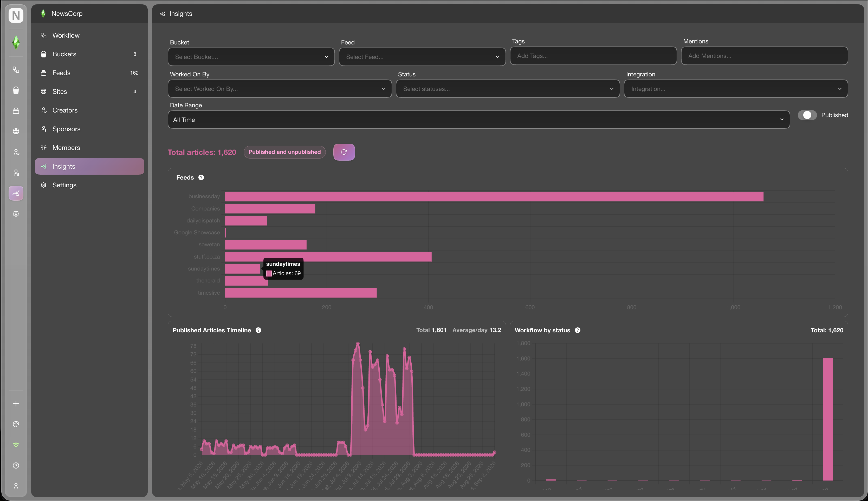Go to Buckets in sidebar menu
Viewport: 868px width, 501px height.
click(x=89, y=54)
